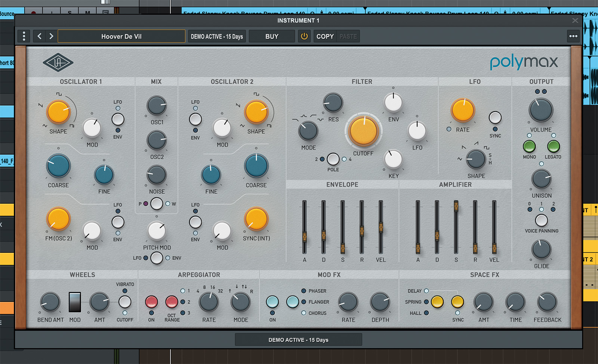Toggle the Space FX SYNC button

(x=457, y=302)
